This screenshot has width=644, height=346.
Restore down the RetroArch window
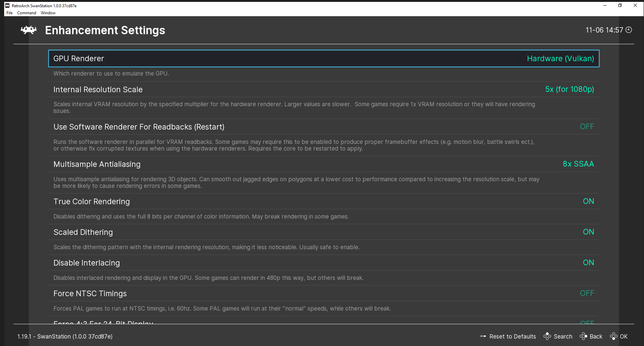pyautogui.click(x=620, y=5)
